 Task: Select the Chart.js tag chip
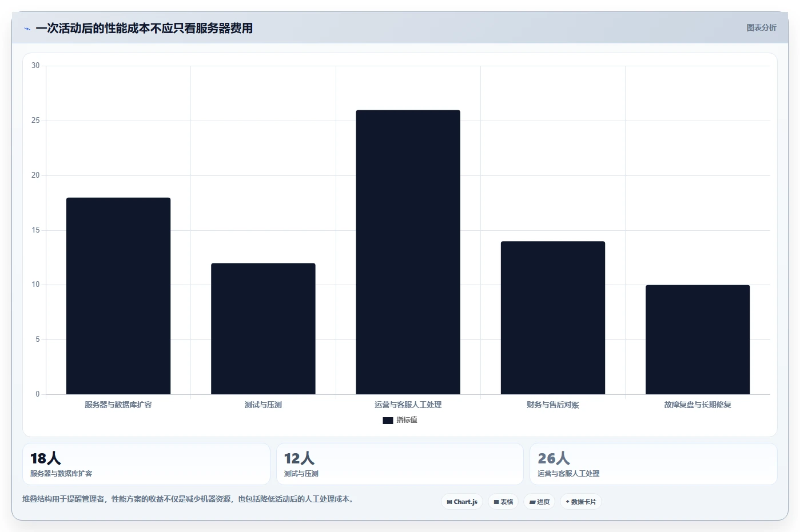point(462,502)
